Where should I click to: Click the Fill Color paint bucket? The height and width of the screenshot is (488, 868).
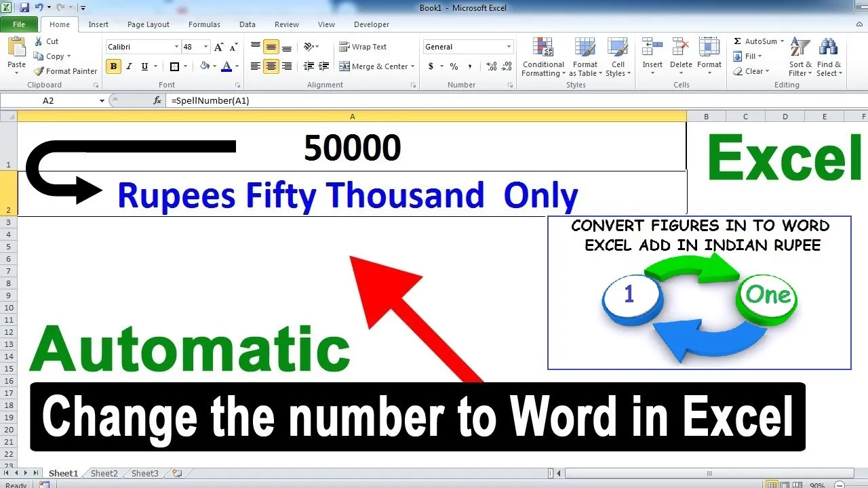tap(205, 66)
